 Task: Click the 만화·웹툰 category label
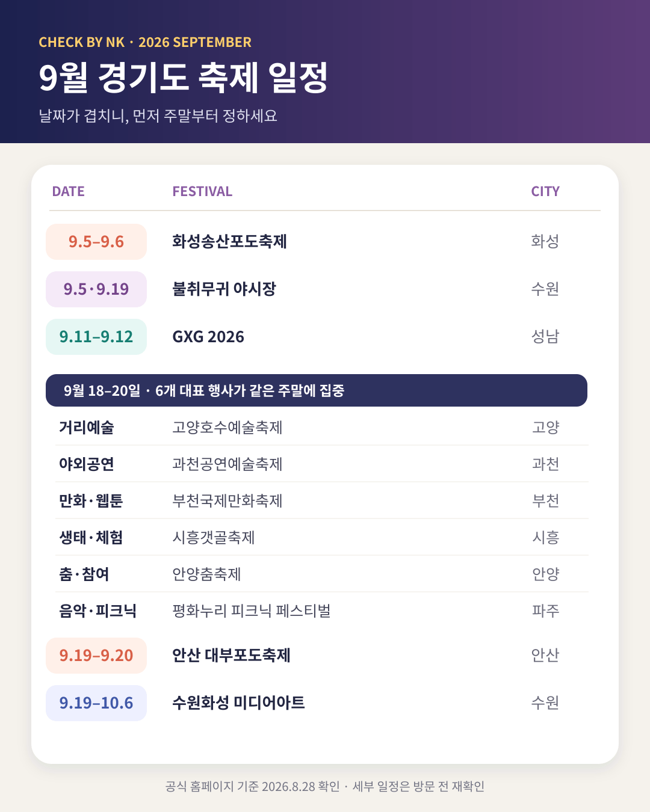point(91,501)
